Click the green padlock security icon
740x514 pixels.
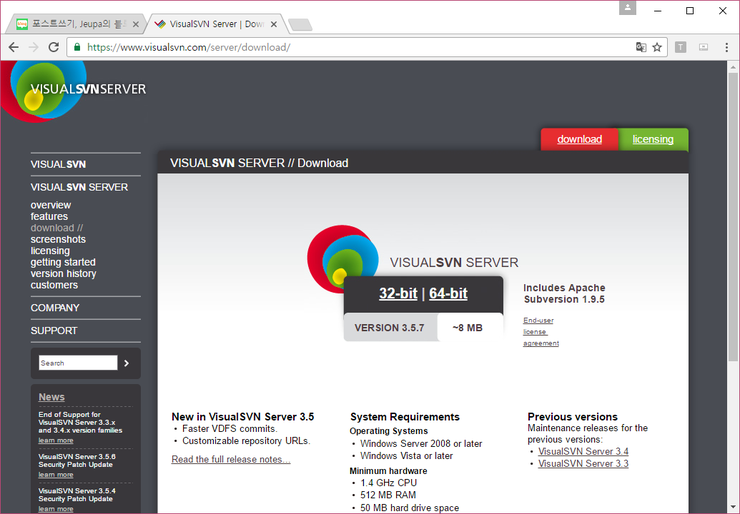coord(77,47)
